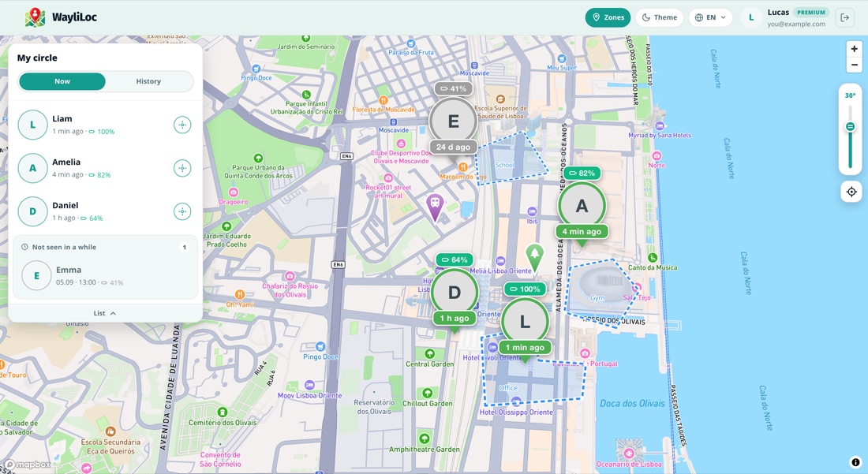Click the 1 min ago map label

tap(525, 347)
